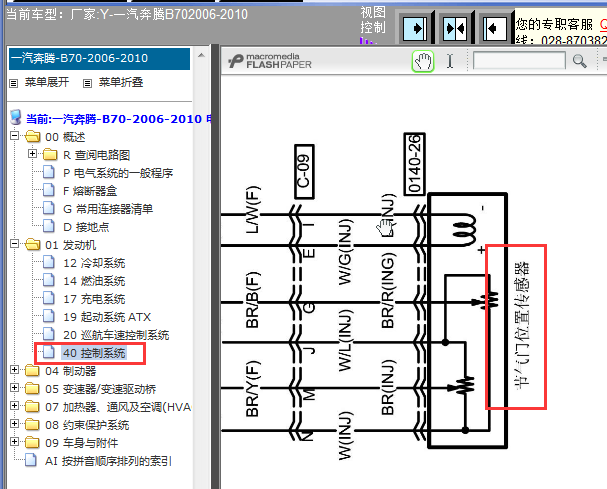Click the folder icon for 00 概述
Viewport: 607px width, 489px height.
click(33, 137)
